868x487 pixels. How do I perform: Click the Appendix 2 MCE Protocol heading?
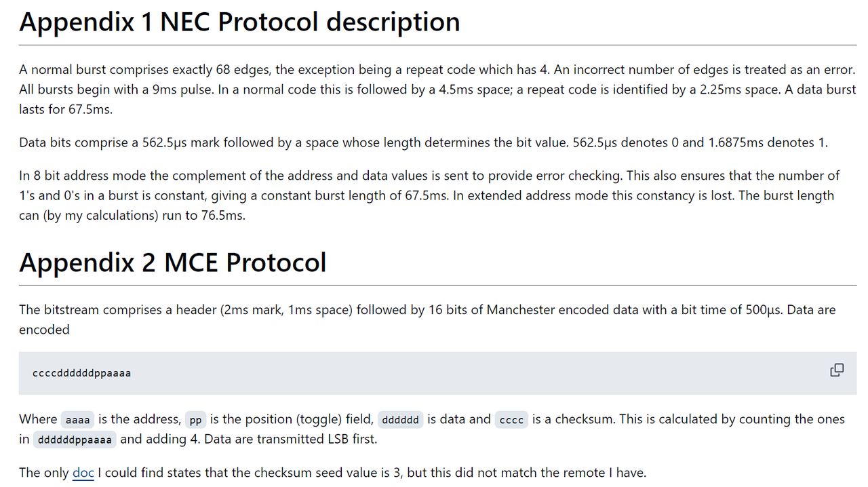pos(173,262)
